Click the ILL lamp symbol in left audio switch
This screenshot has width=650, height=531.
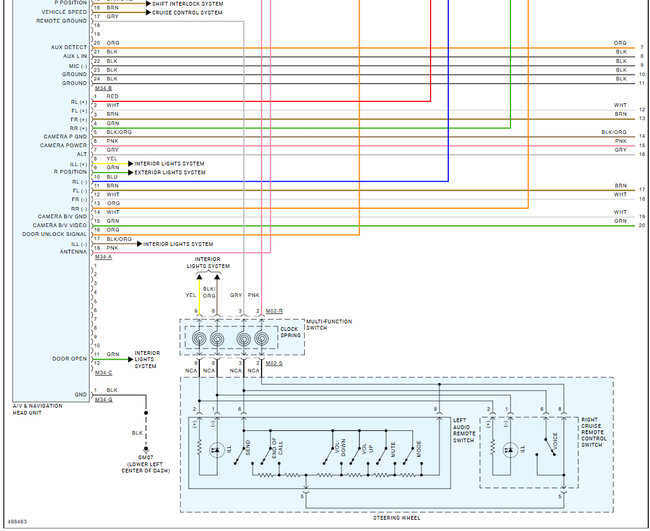[x=215, y=449]
